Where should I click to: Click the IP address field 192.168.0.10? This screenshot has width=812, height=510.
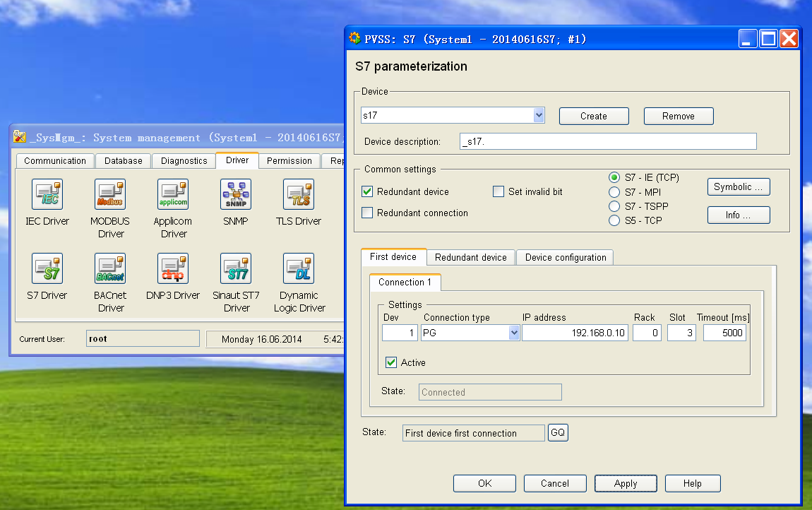(x=575, y=333)
